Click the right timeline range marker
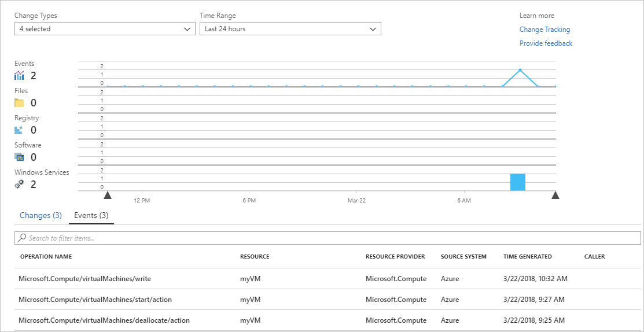The width and height of the screenshot is (644, 332). (x=555, y=195)
